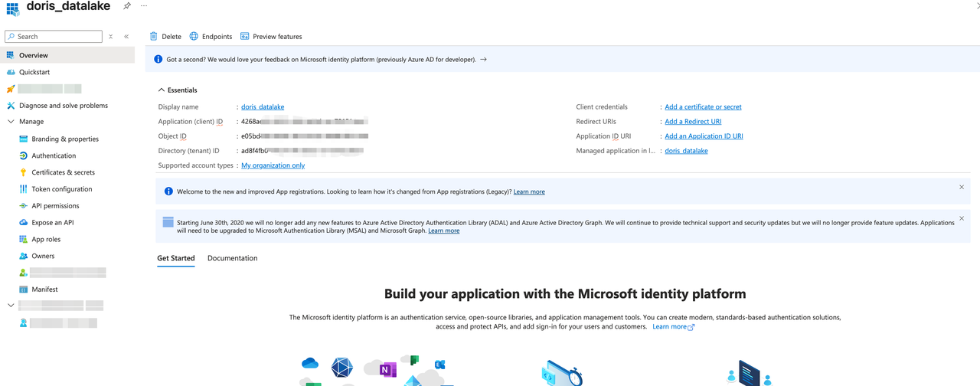Go to Branding & properties
Viewport: 980px width, 386px height.
[65, 139]
